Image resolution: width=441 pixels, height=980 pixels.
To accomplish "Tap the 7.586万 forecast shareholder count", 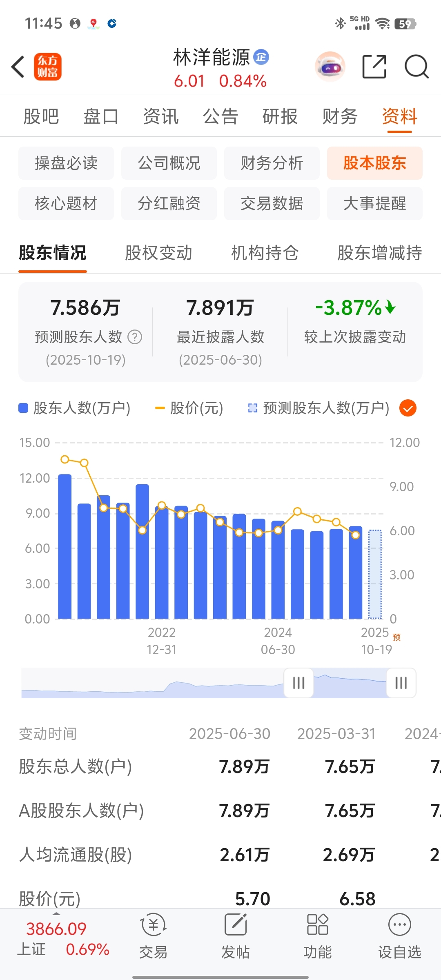I will click(85, 308).
